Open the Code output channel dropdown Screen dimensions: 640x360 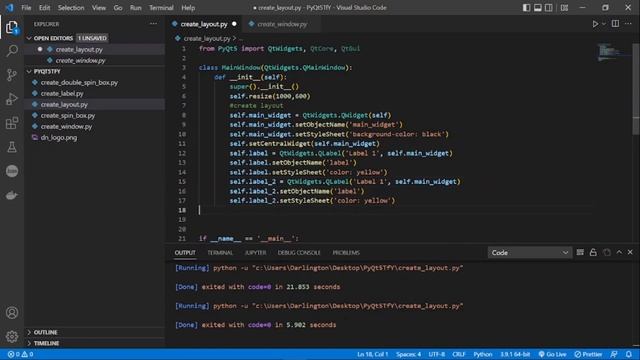(529, 253)
